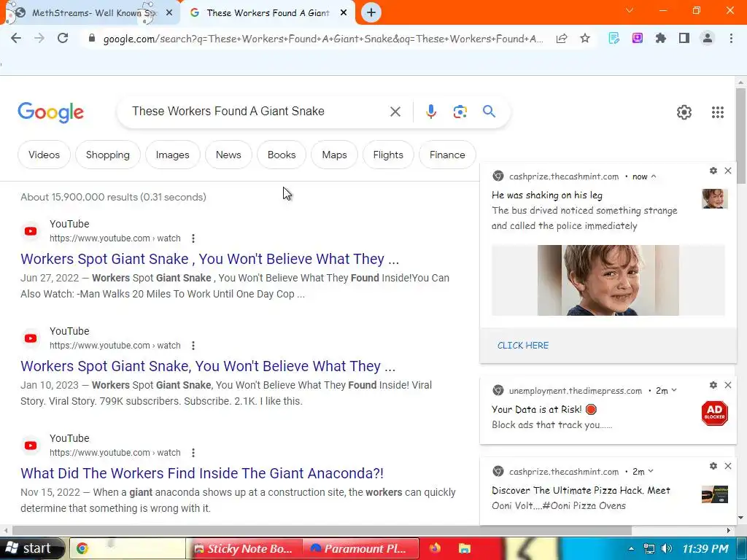Dismiss the 'He was shaking' notification

727,171
